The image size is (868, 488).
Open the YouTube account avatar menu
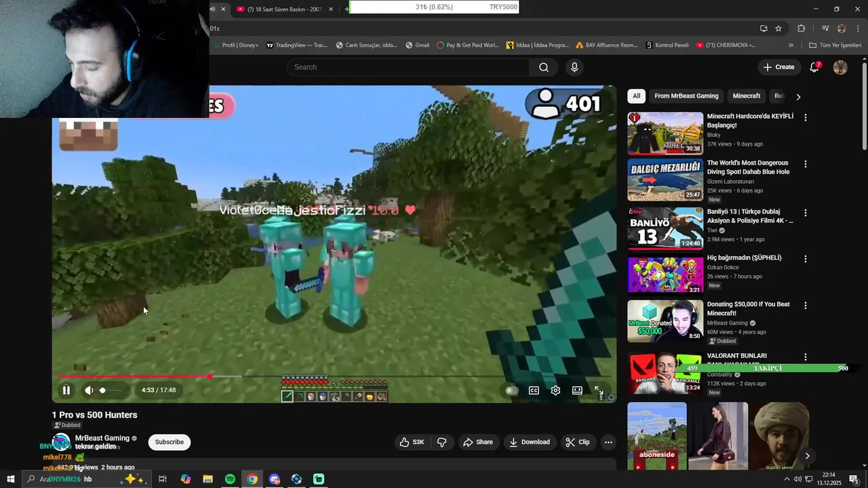840,67
